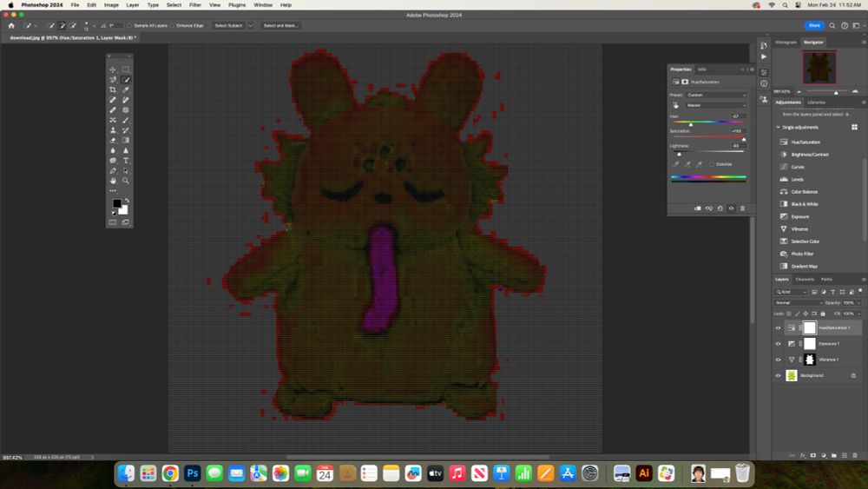
Task: Hide the Vibrance 1 layer
Action: pyautogui.click(x=778, y=360)
